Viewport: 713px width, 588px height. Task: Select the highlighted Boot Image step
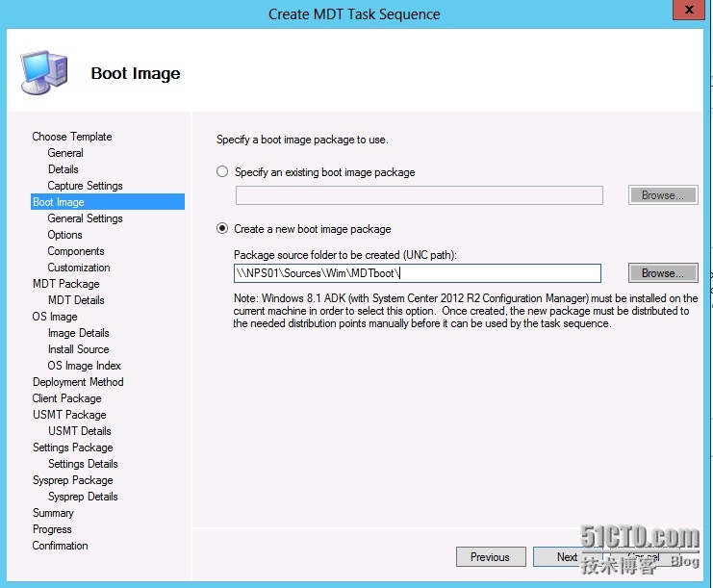[x=108, y=202]
